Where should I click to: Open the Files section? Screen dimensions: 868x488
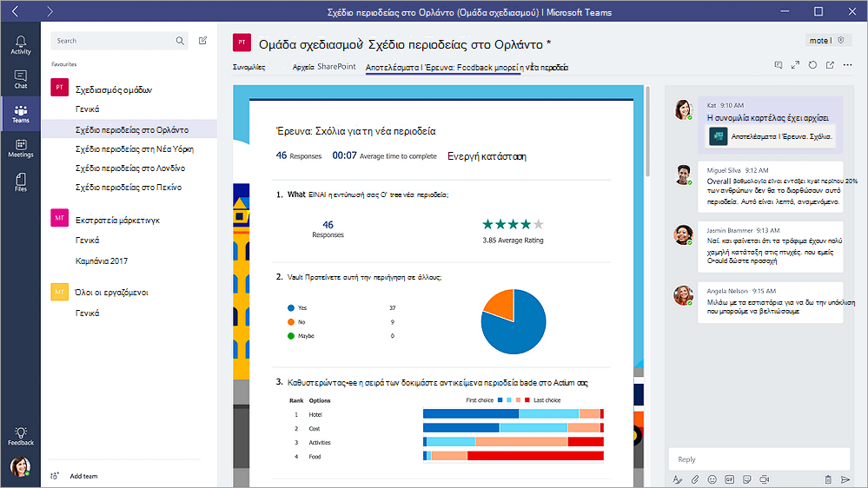[x=21, y=182]
